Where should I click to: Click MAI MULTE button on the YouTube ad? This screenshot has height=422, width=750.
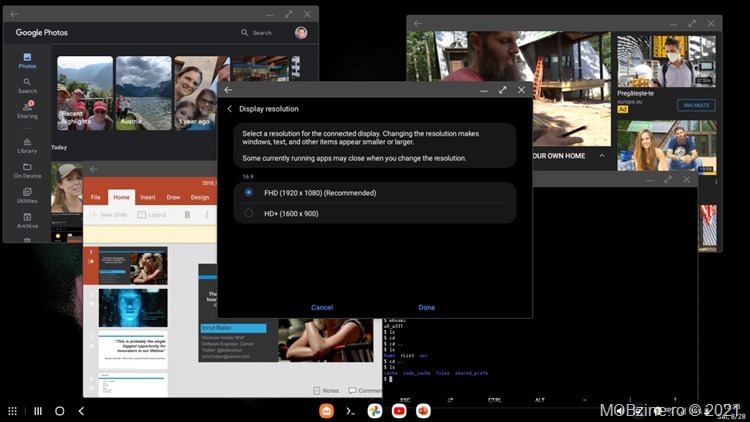coord(696,105)
